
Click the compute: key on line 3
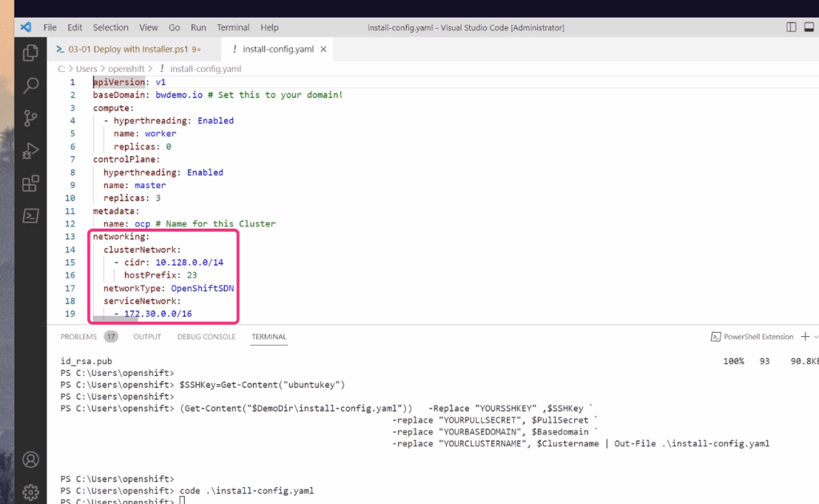click(114, 108)
